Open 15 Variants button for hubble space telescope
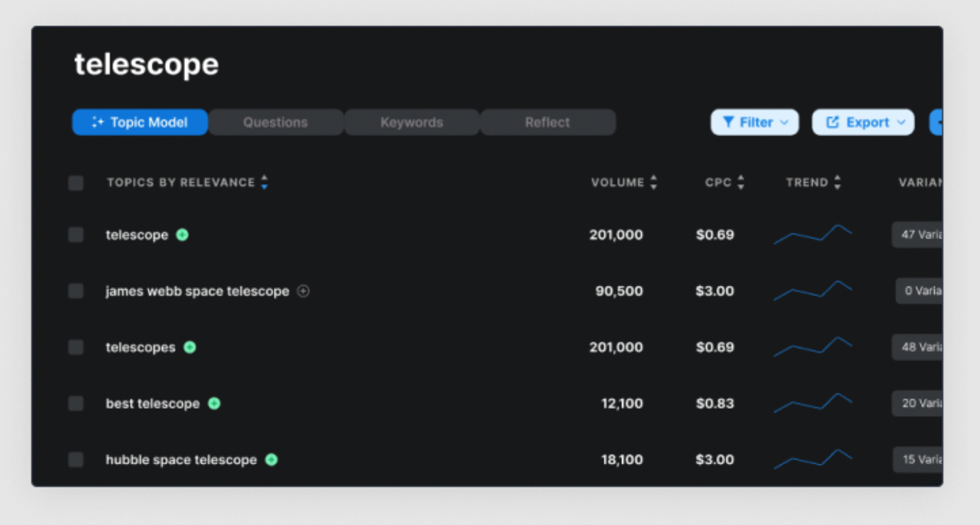 point(918,459)
